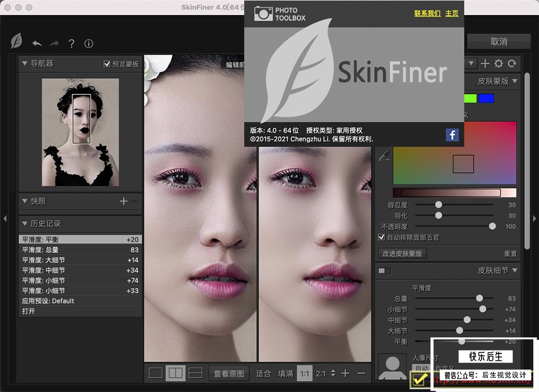Select history entry 平滑度: 总量 83
This screenshot has height=392, width=539.
pos(80,249)
